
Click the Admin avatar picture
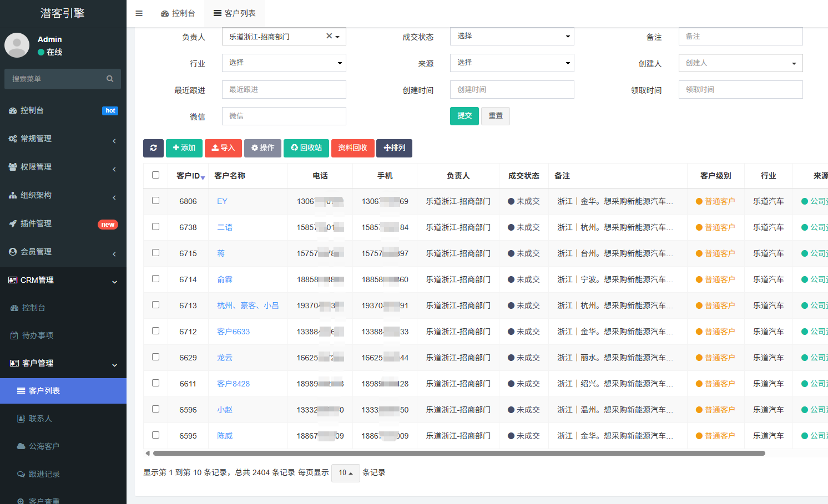17,45
